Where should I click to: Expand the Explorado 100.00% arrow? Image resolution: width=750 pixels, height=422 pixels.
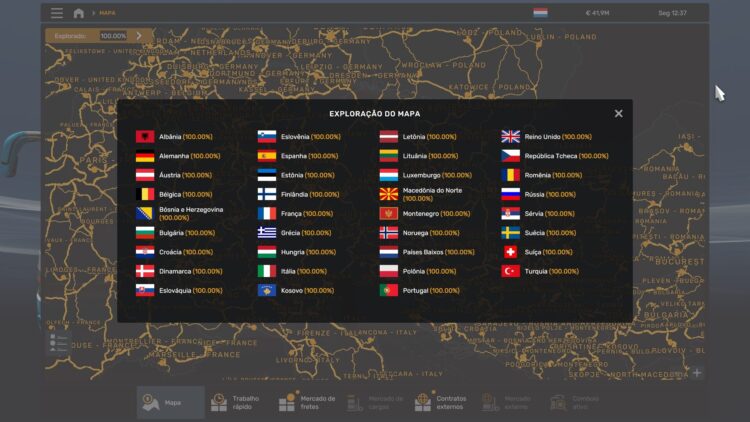tap(139, 35)
